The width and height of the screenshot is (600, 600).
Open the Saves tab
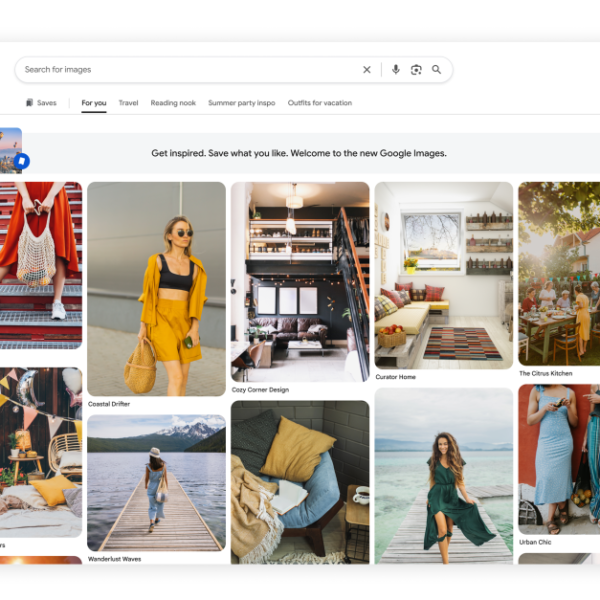[x=41, y=103]
